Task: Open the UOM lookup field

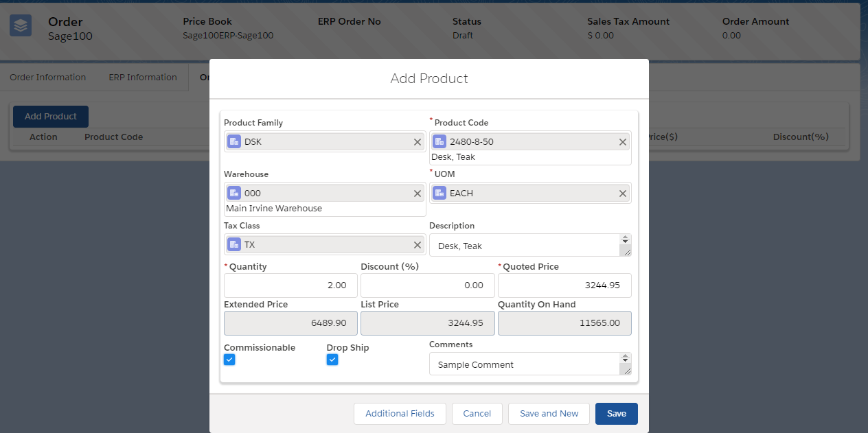Action: [x=530, y=194]
